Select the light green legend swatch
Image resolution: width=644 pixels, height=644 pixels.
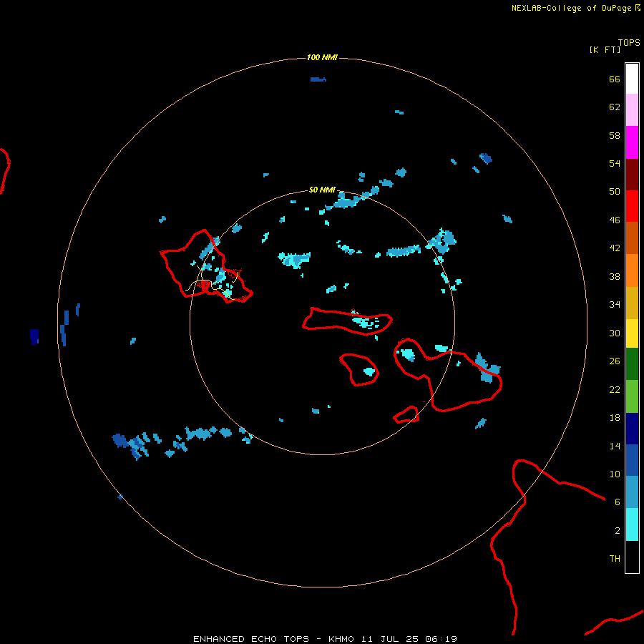[632, 396]
